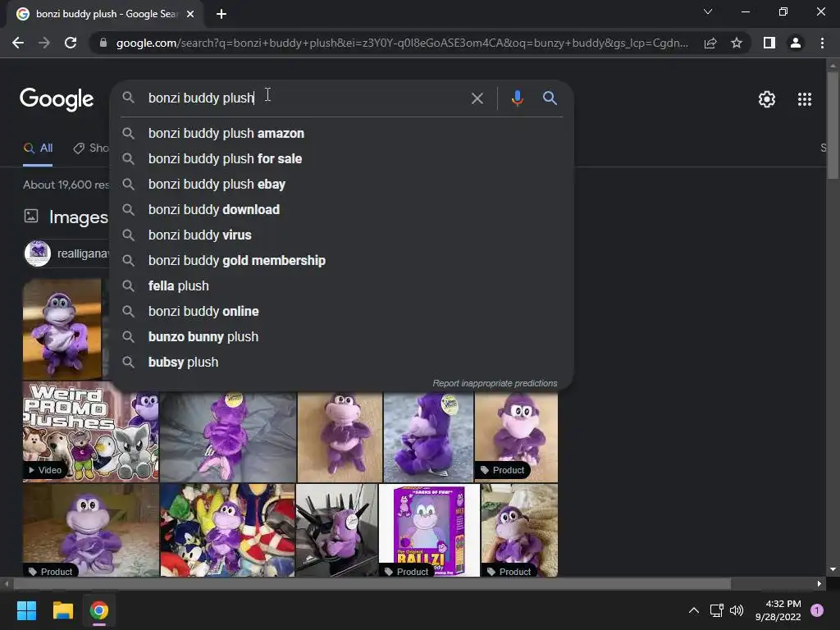Viewport: 840px width, 630px height.
Task: Choose suggestion 'bonzi buddy gold membership'
Action: pos(342,260)
